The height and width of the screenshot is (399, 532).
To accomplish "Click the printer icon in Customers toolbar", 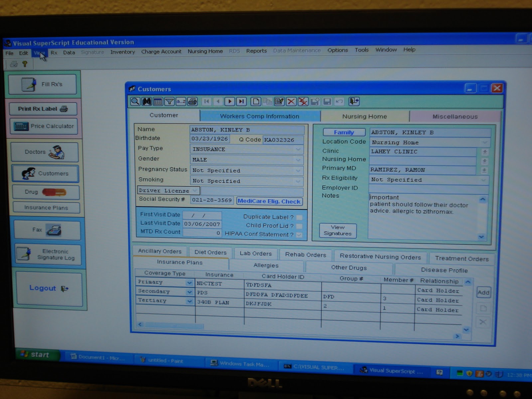I will coord(192,101).
